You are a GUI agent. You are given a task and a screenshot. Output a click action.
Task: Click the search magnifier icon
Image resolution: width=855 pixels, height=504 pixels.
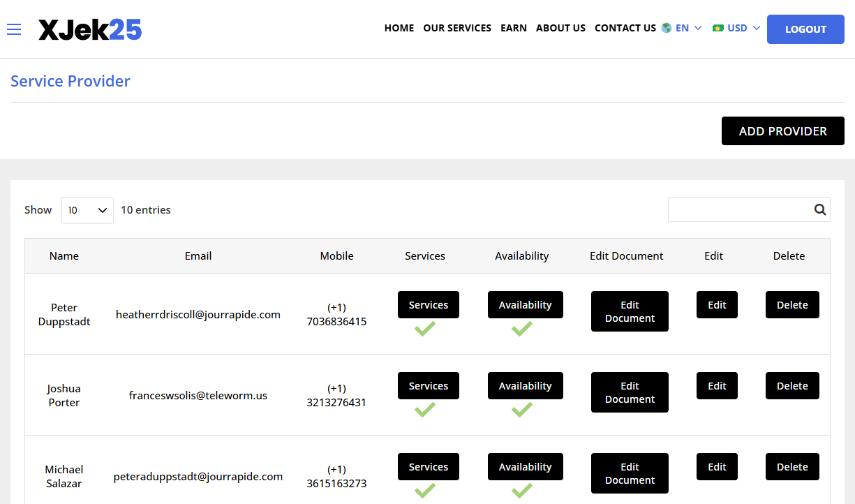tap(819, 209)
